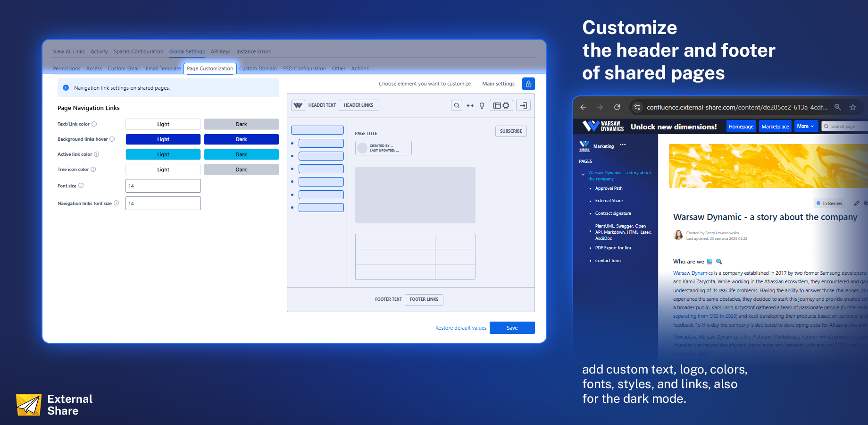Click the Navigation links font size field
Screen dimensions: 868x425
coord(163,203)
